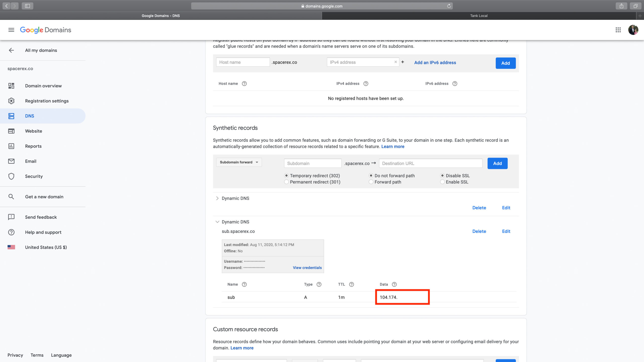This screenshot has width=644, height=362.
Task: Show all tabs overview in Safari
Action: pyautogui.click(x=635, y=6)
